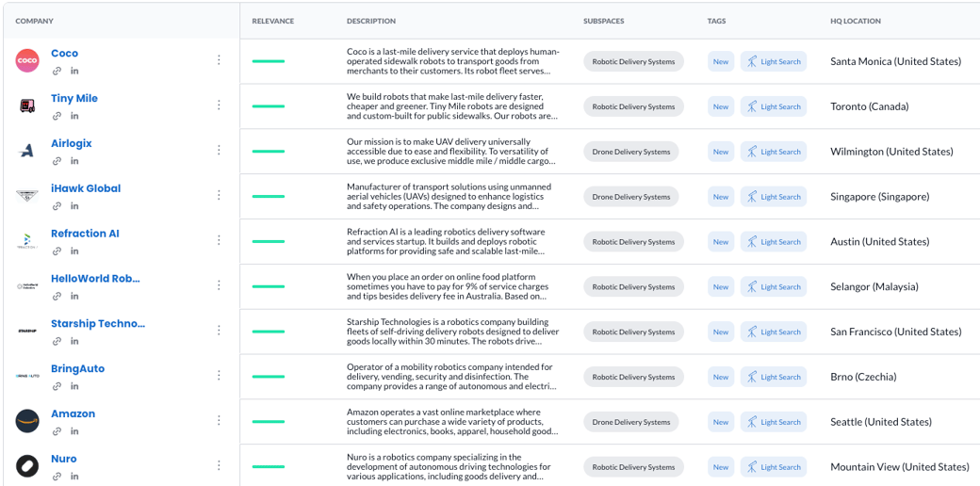This screenshot has height=486, width=980.
Task: Open Refraction AI's website link icon
Action: coord(57,251)
